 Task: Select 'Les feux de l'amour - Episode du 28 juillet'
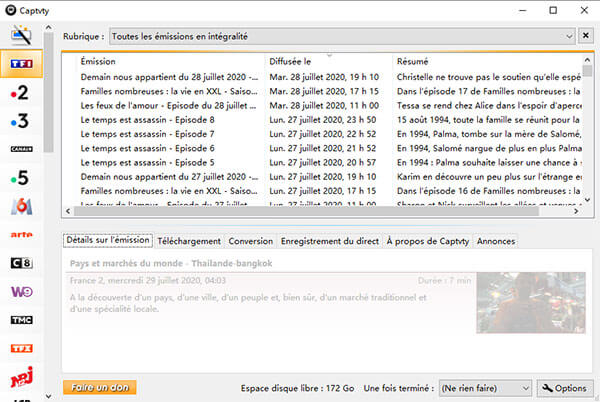168,106
